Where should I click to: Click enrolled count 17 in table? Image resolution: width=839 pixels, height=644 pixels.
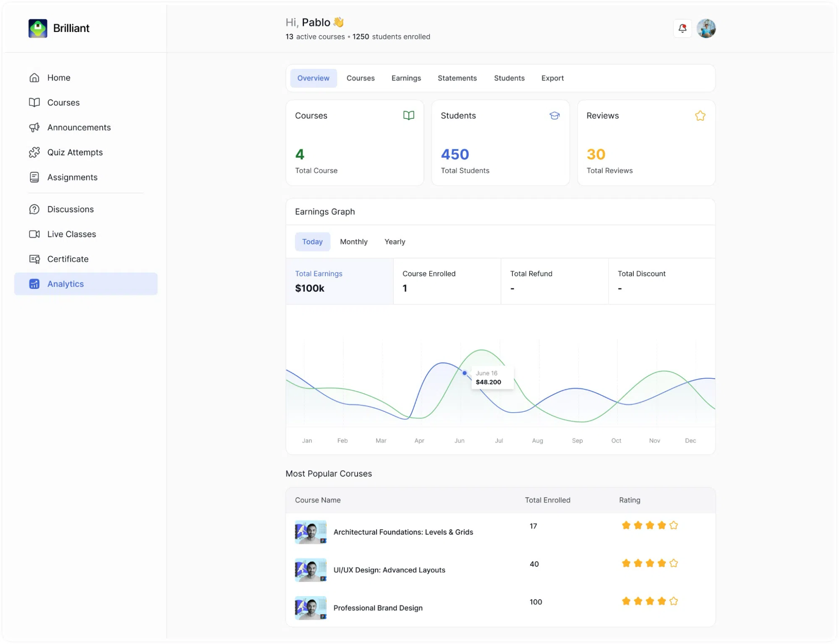[533, 526]
